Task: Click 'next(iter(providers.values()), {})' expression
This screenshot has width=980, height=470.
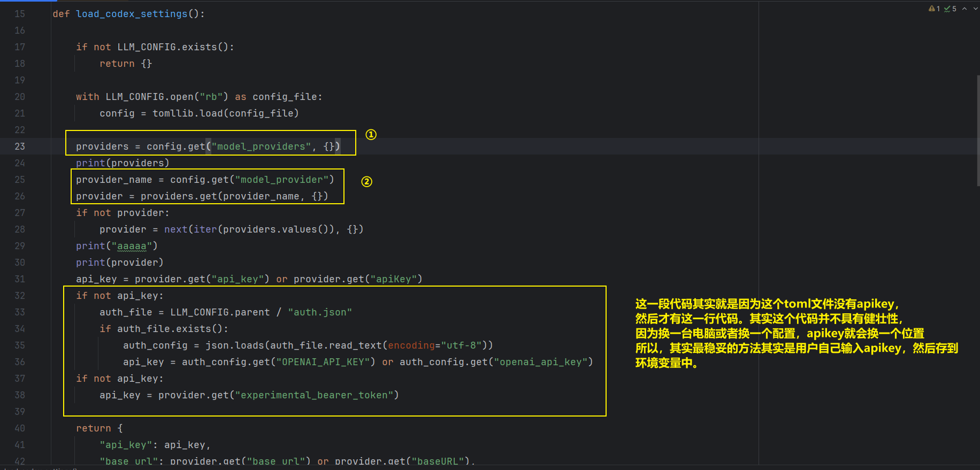Action: coord(264,229)
